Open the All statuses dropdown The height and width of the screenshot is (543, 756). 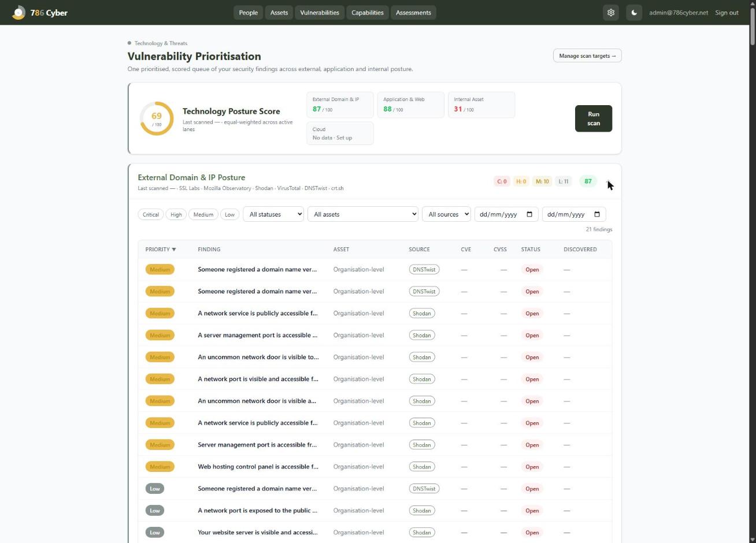(x=273, y=214)
